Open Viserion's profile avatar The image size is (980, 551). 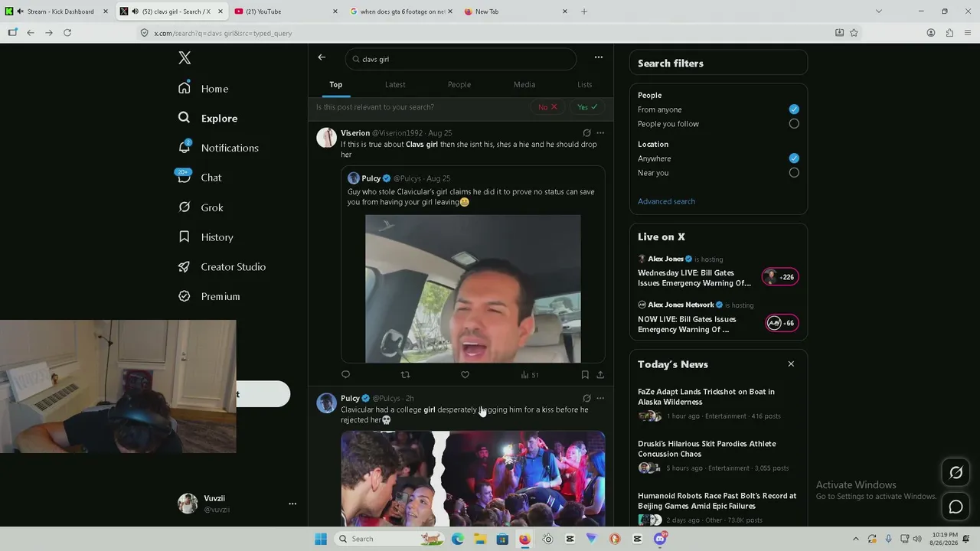click(x=327, y=138)
